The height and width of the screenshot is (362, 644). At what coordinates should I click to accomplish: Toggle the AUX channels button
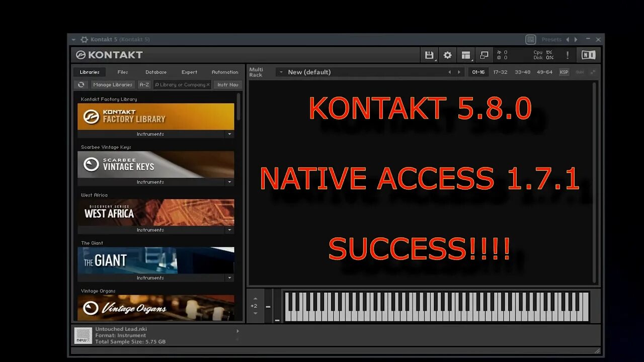point(580,72)
